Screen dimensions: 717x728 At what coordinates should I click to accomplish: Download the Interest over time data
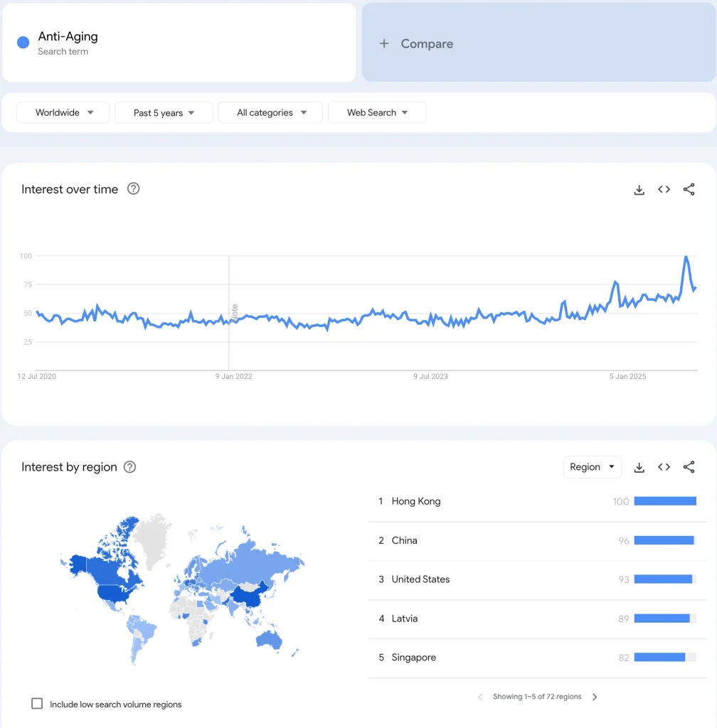click(639, 190)
